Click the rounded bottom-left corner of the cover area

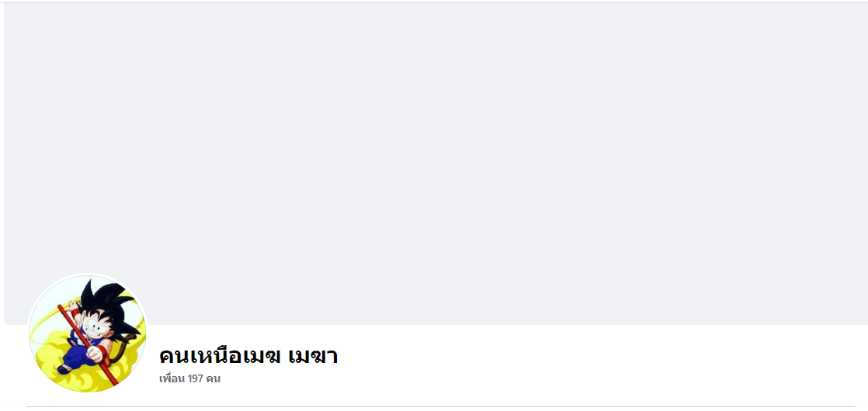pos(7,321)
